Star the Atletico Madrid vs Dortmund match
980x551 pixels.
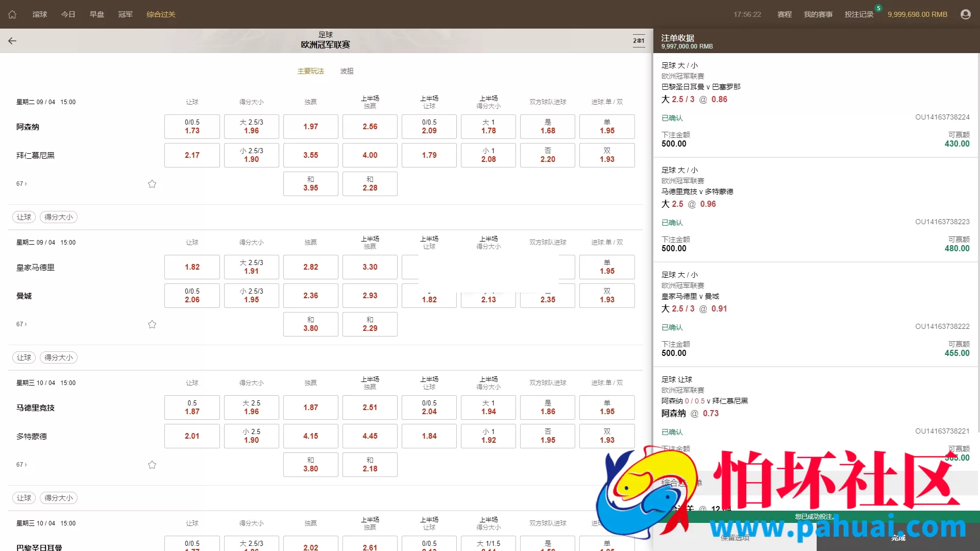152,465
